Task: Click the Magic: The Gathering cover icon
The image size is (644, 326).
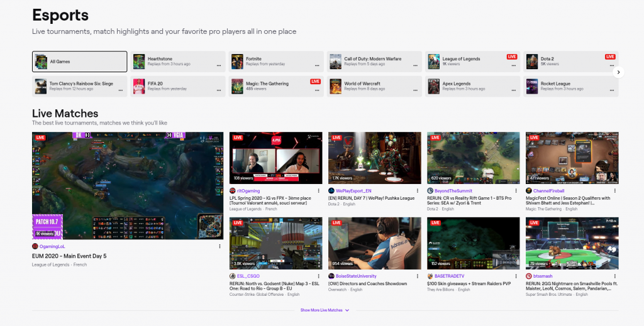Action: point(237,86)
